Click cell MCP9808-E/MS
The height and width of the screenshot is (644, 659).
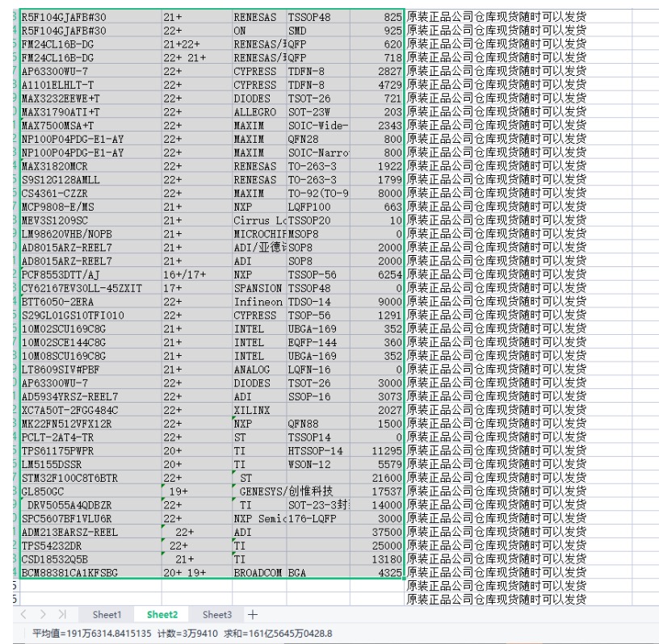tap(90, 207)
